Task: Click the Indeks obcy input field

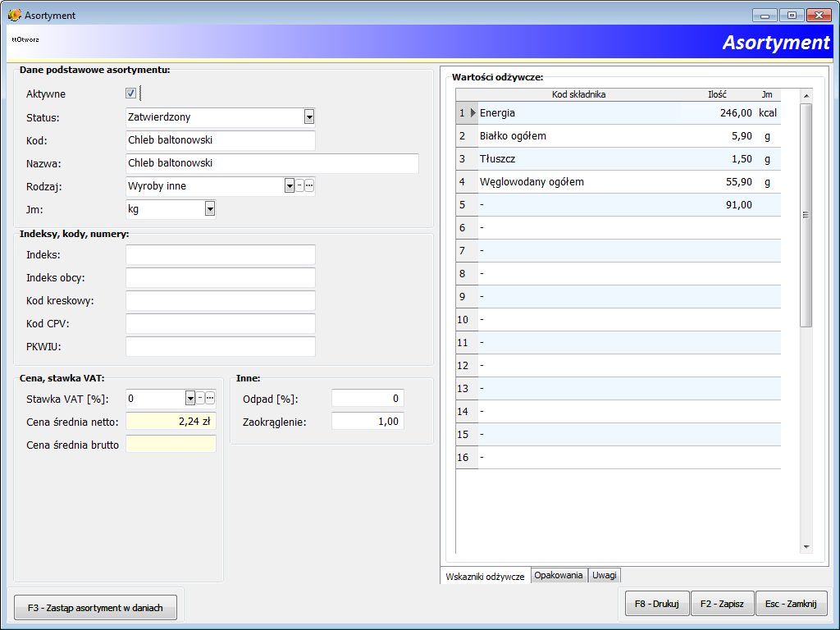Action: pos(220,278)
